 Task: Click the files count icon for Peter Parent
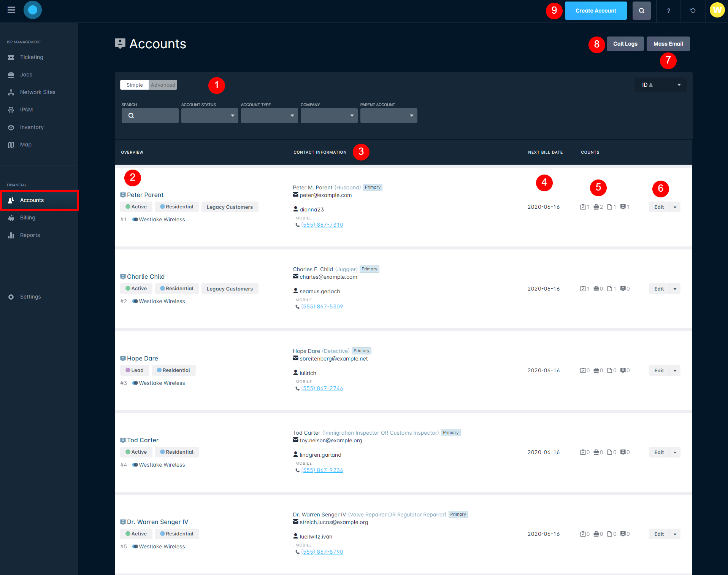610,207
